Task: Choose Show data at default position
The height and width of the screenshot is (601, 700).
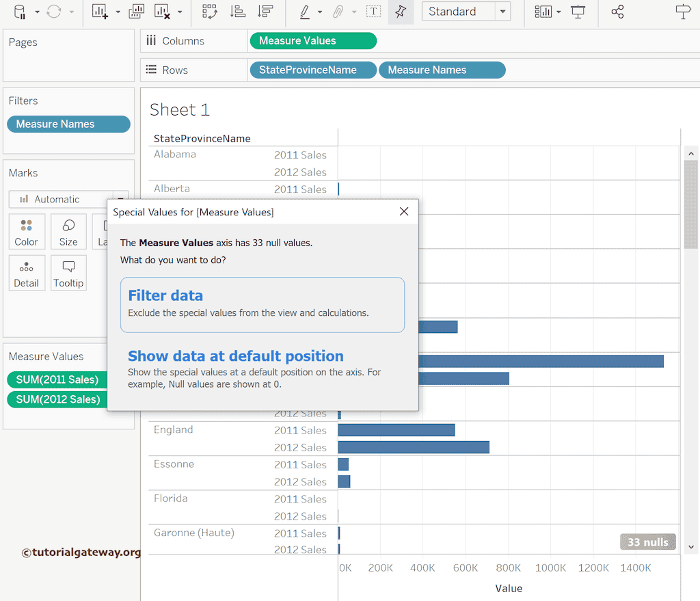Action: click(x=236, y=356)
